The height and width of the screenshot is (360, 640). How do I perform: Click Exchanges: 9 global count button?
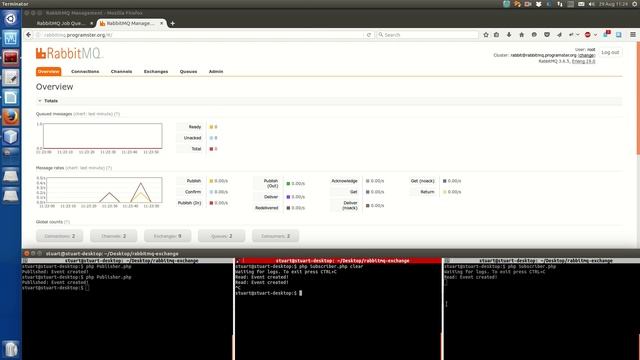pos(167,236)
